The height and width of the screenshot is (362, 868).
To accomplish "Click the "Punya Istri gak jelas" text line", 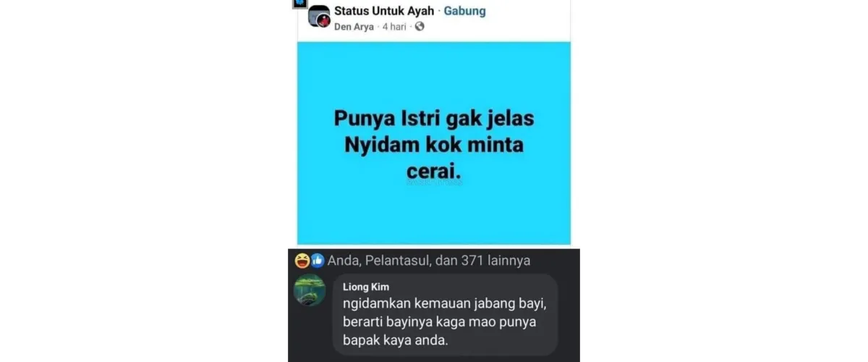I will tap(434, 117).
